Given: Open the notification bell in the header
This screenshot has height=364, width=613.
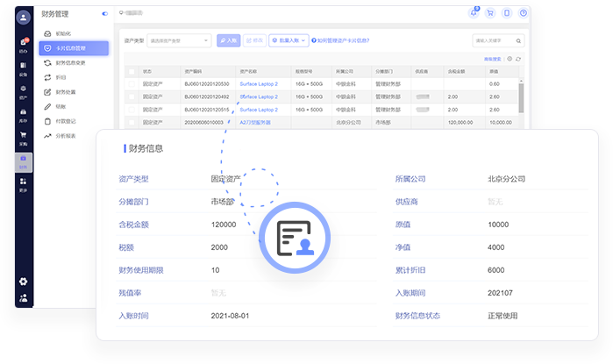Looking at the screenshot, I should [474, 13].
